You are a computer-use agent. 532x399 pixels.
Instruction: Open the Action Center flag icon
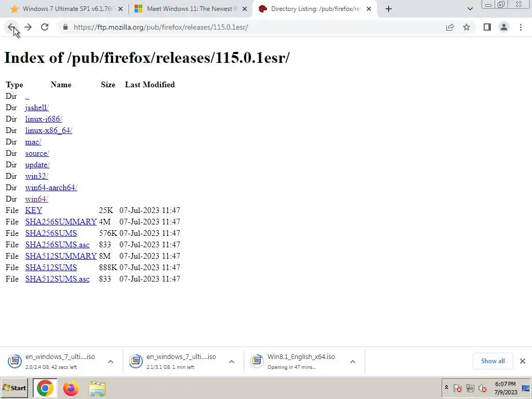pyautogui.click(x=457, y=388)
